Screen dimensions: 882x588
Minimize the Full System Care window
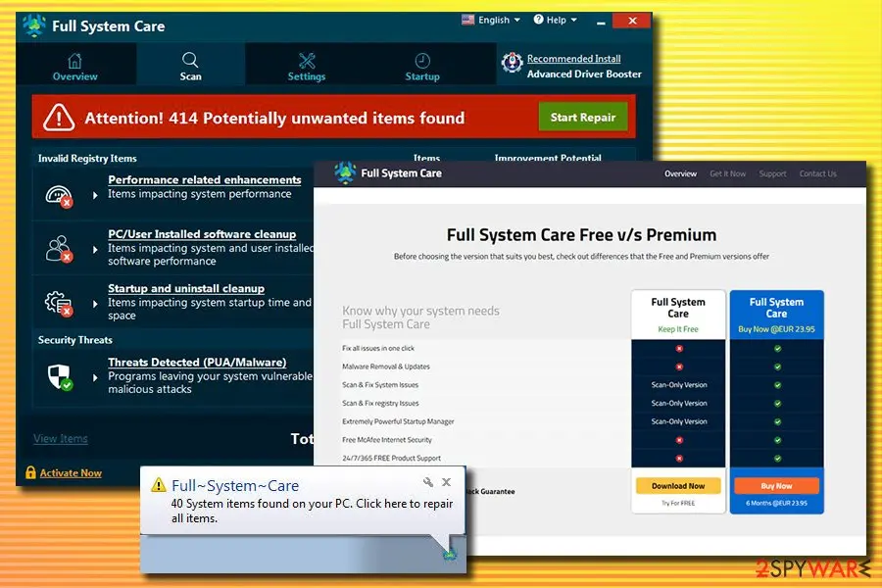(601, 22)
